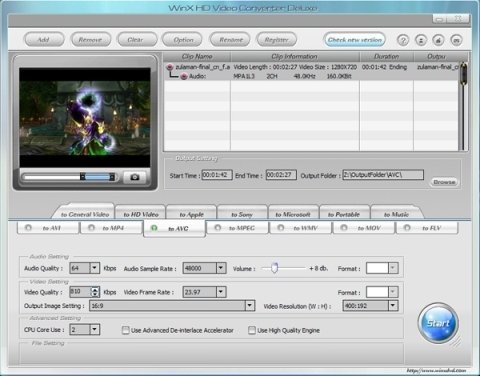Click the mail icon in the top toolbar
480x376 pixels.
pos(456,40)
